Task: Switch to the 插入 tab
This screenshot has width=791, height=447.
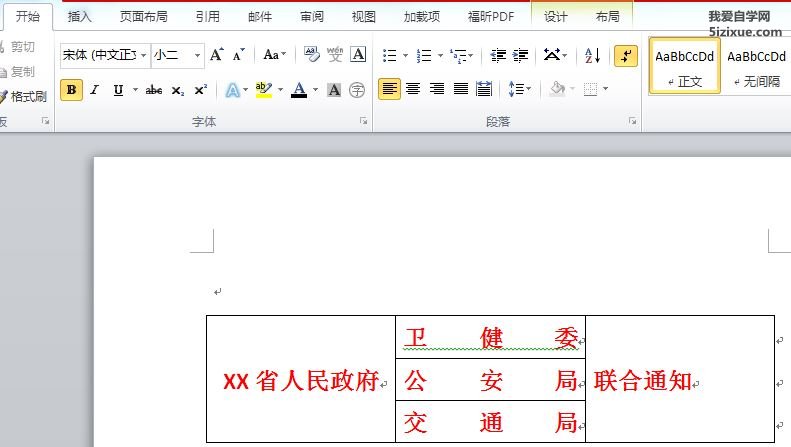Action: pos(80,17)
